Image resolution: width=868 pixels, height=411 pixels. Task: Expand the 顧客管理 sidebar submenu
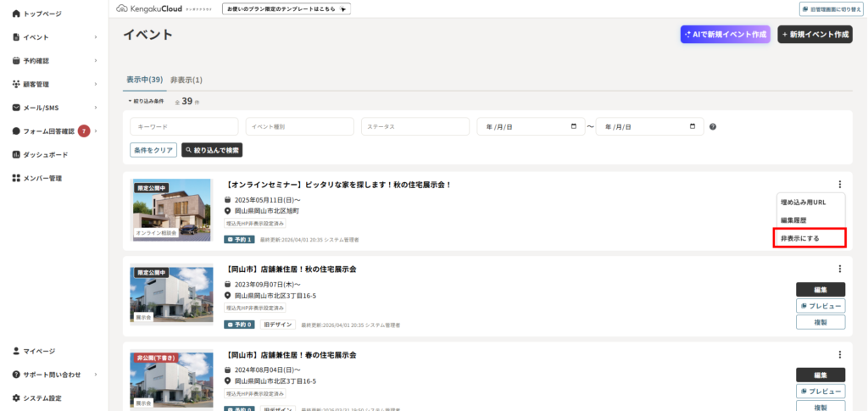[96, 84]
